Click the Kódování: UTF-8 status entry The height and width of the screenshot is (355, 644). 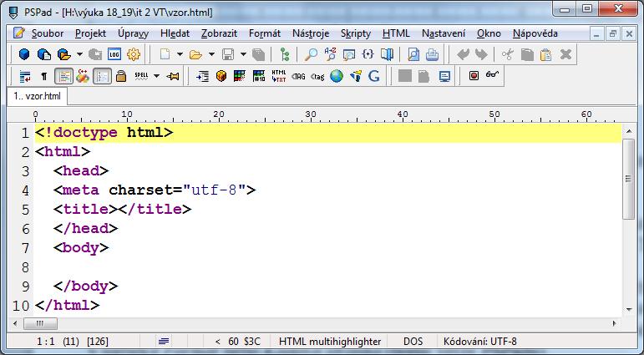pos(479,342)
